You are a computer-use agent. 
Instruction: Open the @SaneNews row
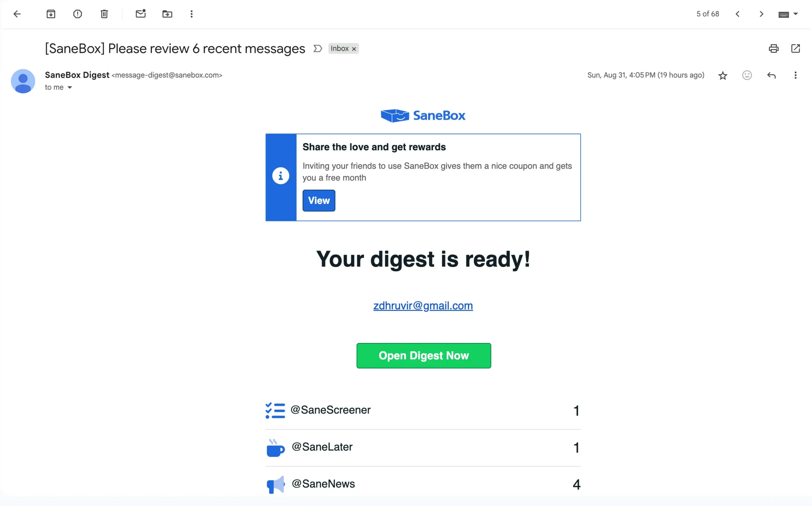tap(423, 484)
